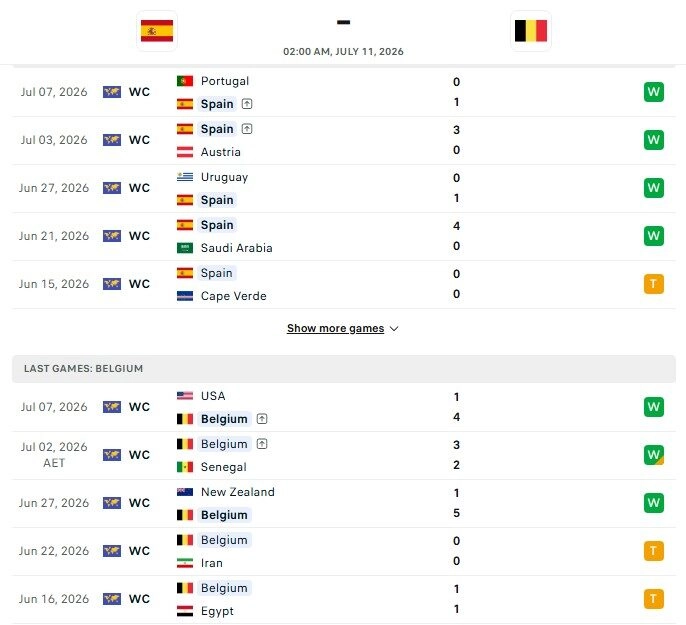Click the advancement arrow icon beside Belgium vs USA
The width and height of the screenshot is (686, 625).
[x=262, y=419]
